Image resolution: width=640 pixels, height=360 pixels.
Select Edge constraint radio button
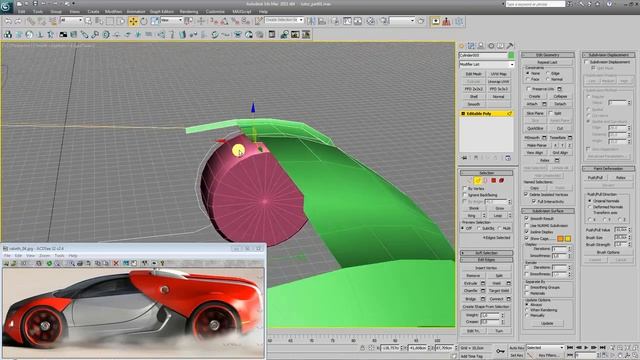tap(548, 73)
